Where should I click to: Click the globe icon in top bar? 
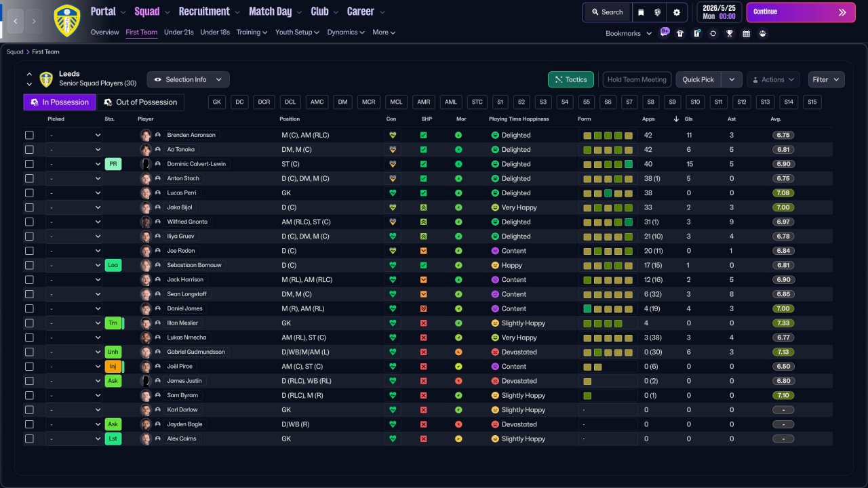658,12
